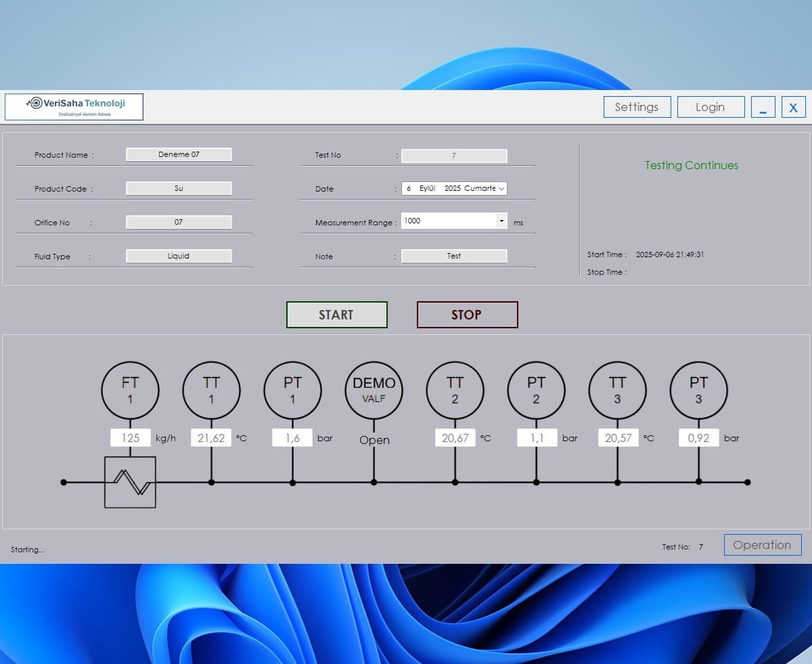Click the PT 1 pressure transmitter circle

click(x=292, y=391)
